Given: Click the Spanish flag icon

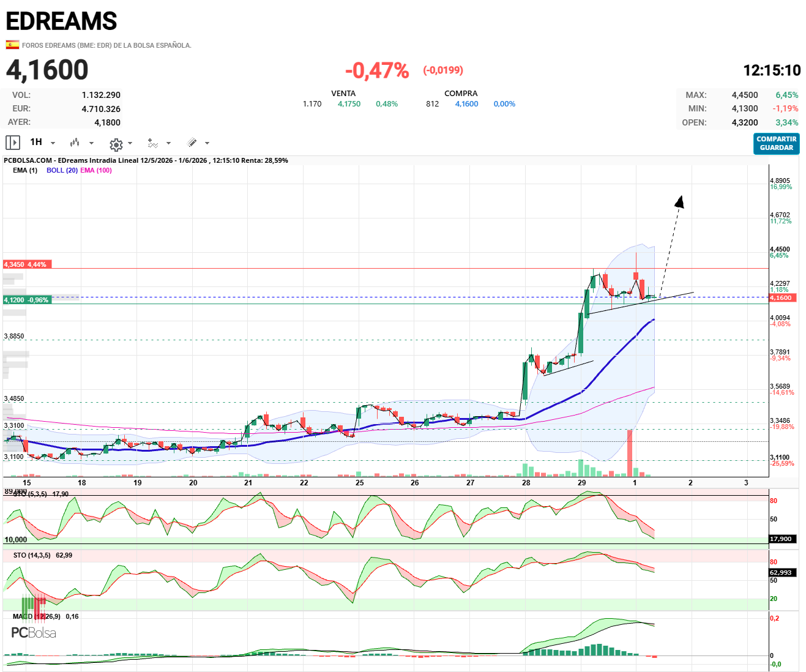Looking at the screenshot, I should tap(12, 45).
